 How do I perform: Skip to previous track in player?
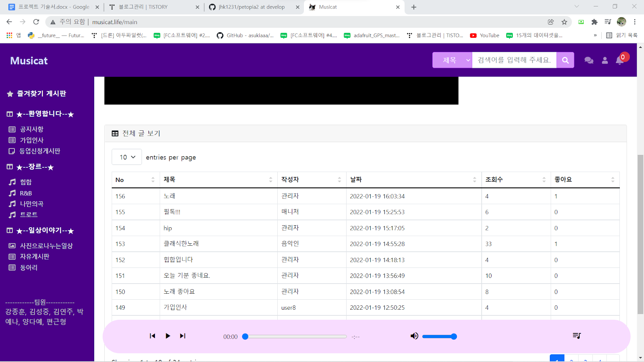tap(152, 336)
